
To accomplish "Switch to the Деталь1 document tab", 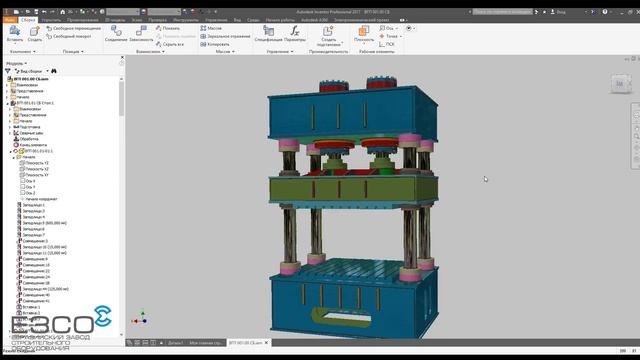I will pyautogui.click(x=176, y=343).
